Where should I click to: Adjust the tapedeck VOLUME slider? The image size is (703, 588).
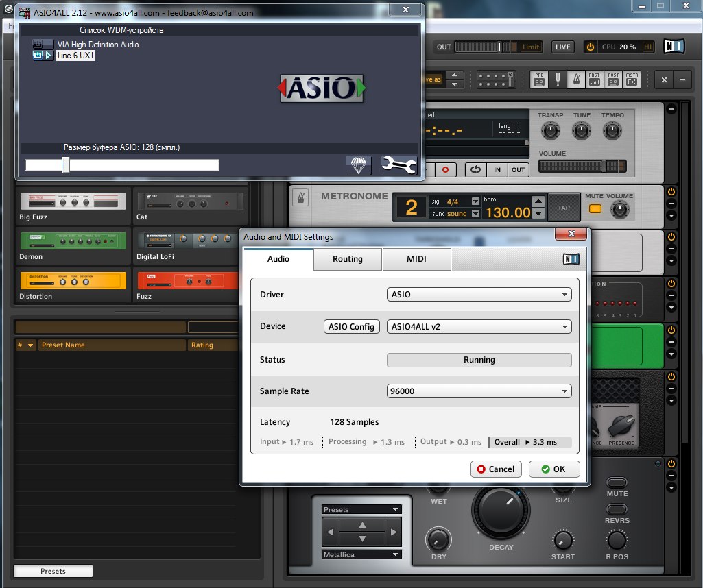[x=582, y=166]
